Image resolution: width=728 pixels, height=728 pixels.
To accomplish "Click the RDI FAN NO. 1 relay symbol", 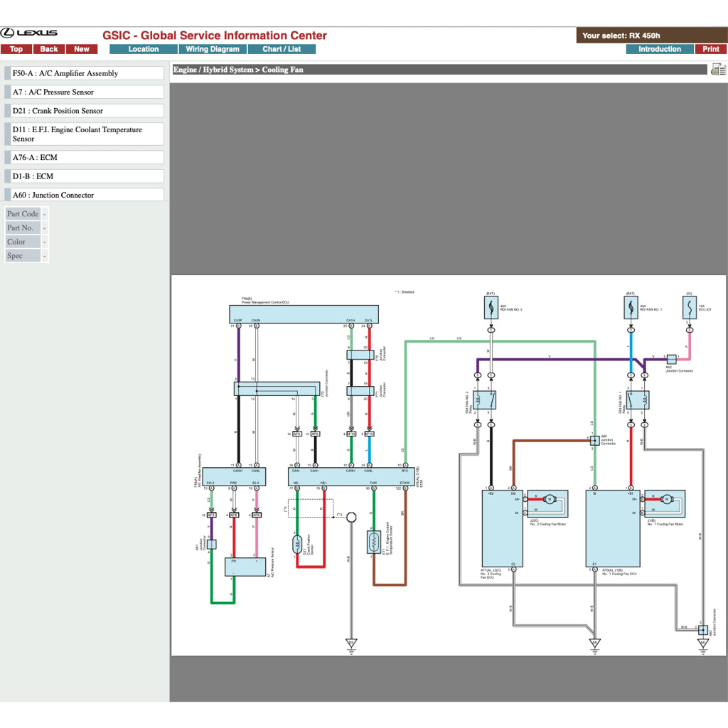I will pyautogui.click(x=637, y=400).
